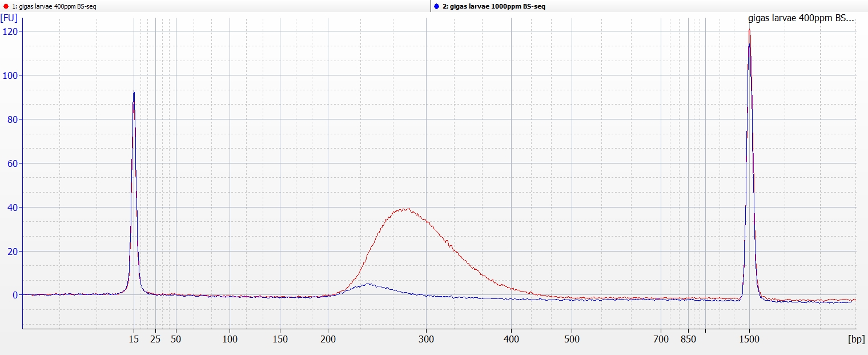Click the top of the 1500 bp upper marker peak
Image resolution: width=868 pixels, height=355 pixels.
click(x=749, y=30)
